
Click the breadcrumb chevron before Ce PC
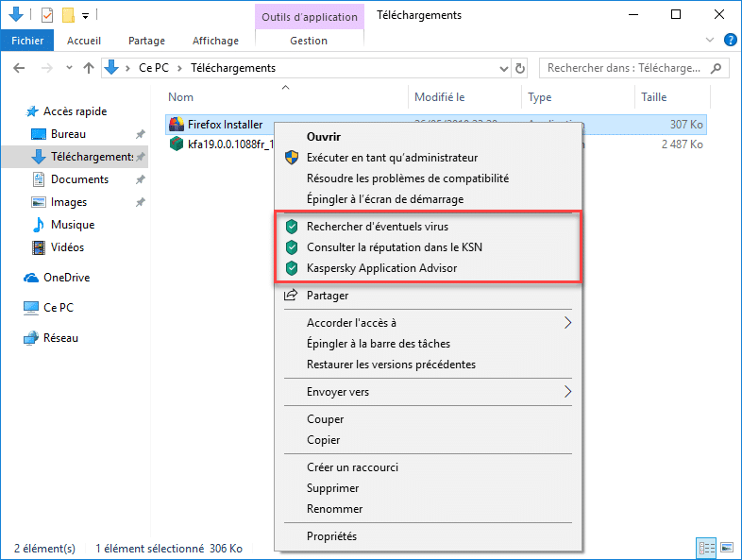127,69
